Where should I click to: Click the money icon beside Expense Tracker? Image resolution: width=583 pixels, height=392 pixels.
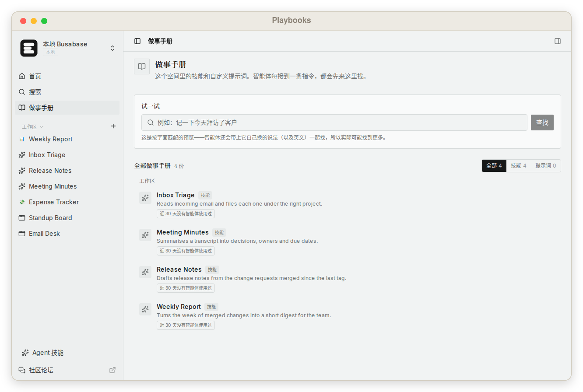tap(22, 202)
